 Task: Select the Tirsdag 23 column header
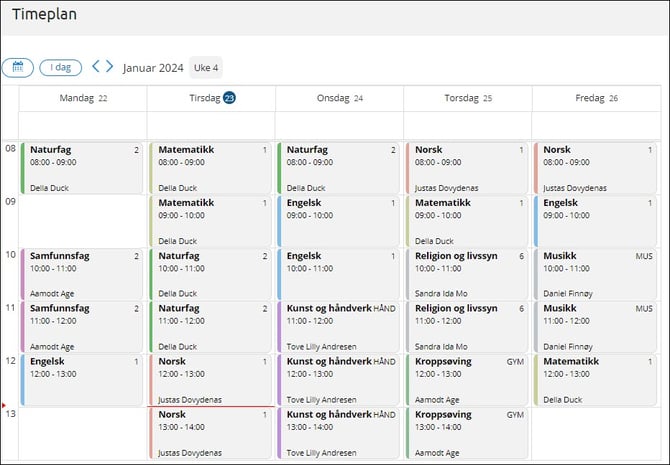[211, 98]
